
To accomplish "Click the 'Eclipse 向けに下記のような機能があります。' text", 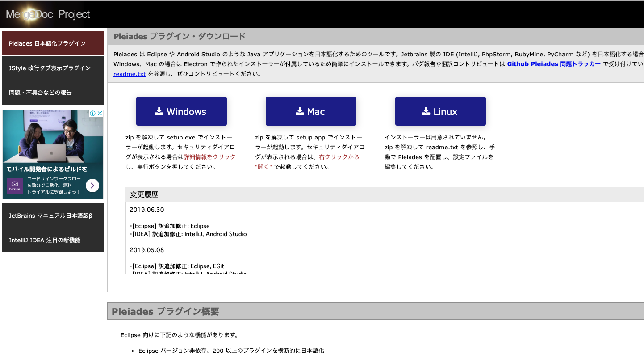I will click(179, 335).
